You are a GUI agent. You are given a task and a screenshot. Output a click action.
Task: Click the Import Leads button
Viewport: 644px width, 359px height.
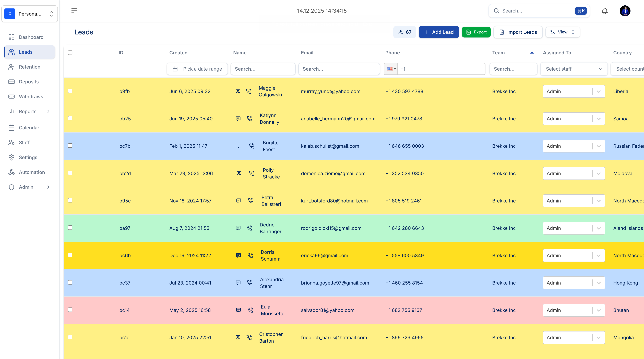(518, 32)
